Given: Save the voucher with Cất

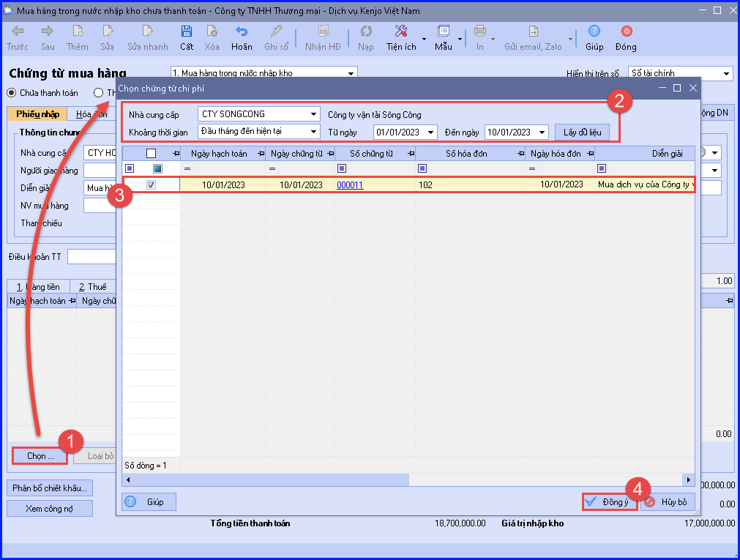Looking at the screenshot, I should click(x=187, y=38).
